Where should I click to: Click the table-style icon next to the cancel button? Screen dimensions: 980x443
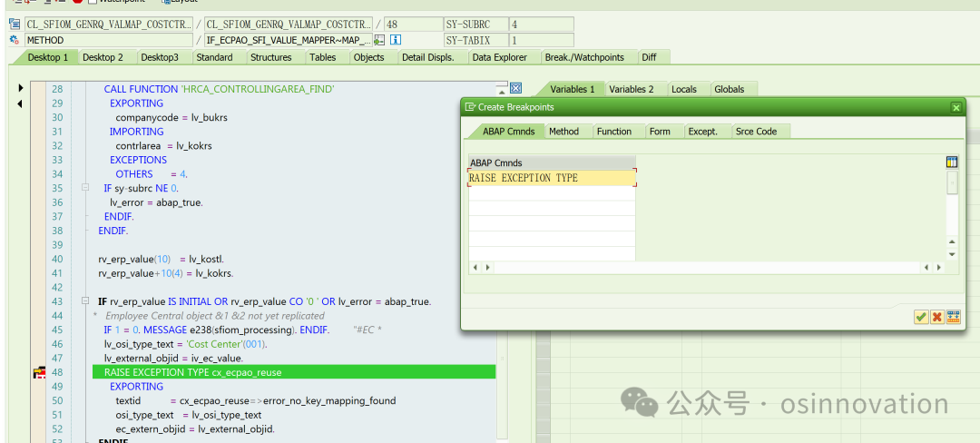[953, 317]
